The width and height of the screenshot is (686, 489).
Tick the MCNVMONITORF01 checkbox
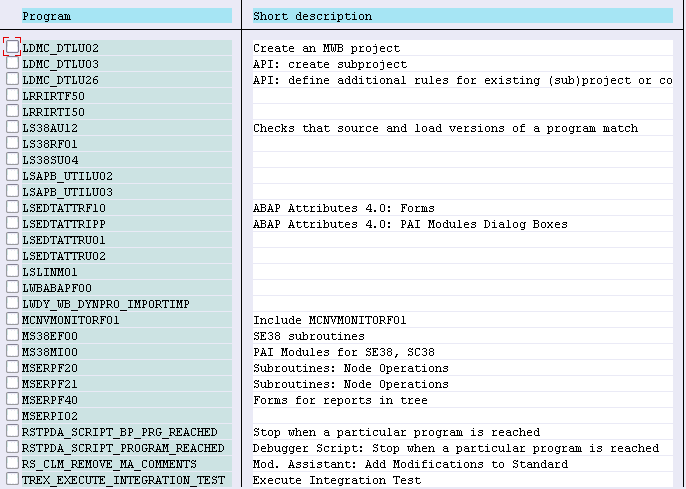coord(12,318)
